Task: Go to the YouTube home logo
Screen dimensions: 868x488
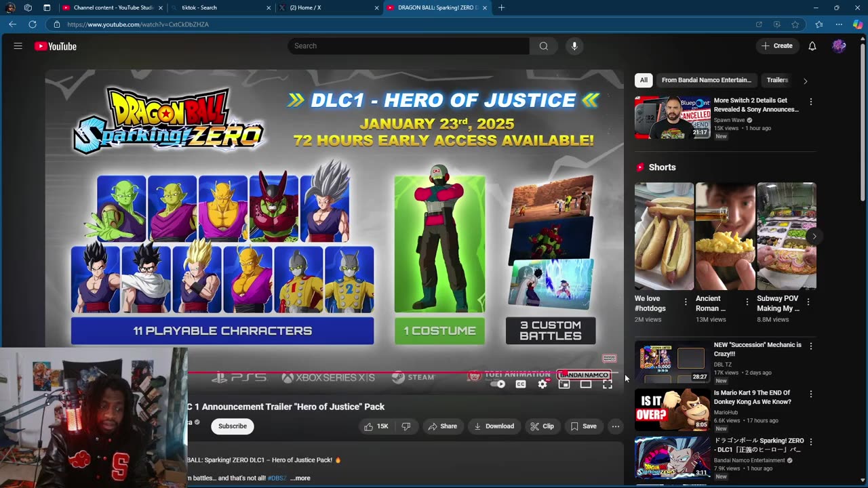Action: click(x=56, y=46)
